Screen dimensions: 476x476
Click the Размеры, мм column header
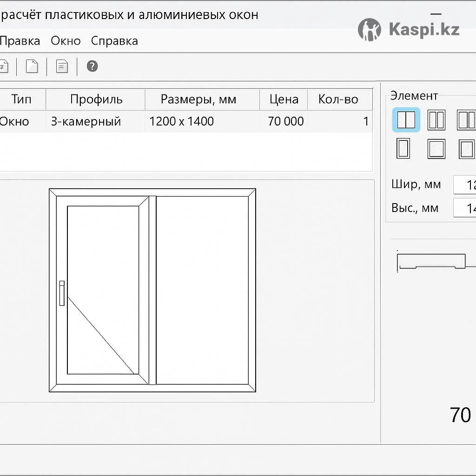198,99
